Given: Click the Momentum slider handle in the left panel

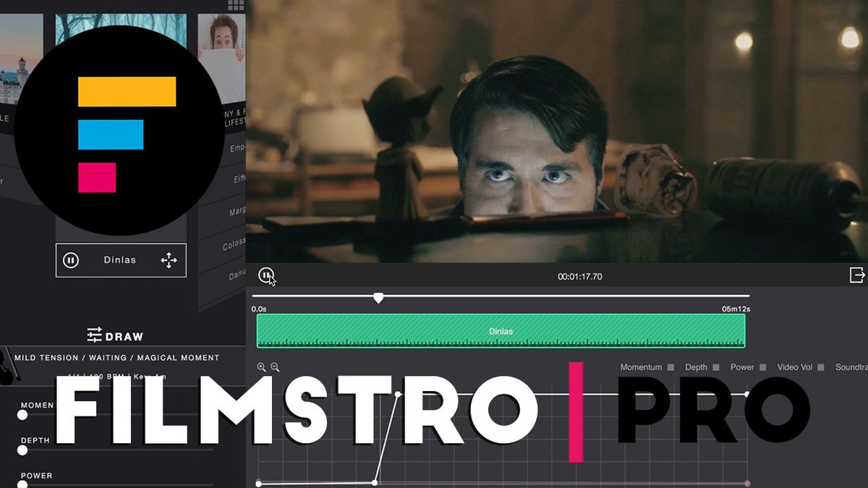Looking at the screenshot, I should [x=22, y=414].
